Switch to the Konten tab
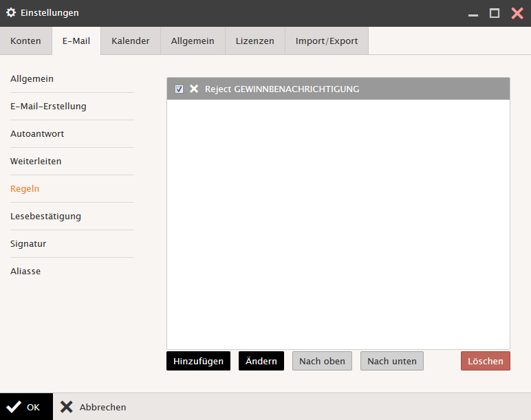The width and height of the screenshot is (531, 420). [x=25, y=41]
